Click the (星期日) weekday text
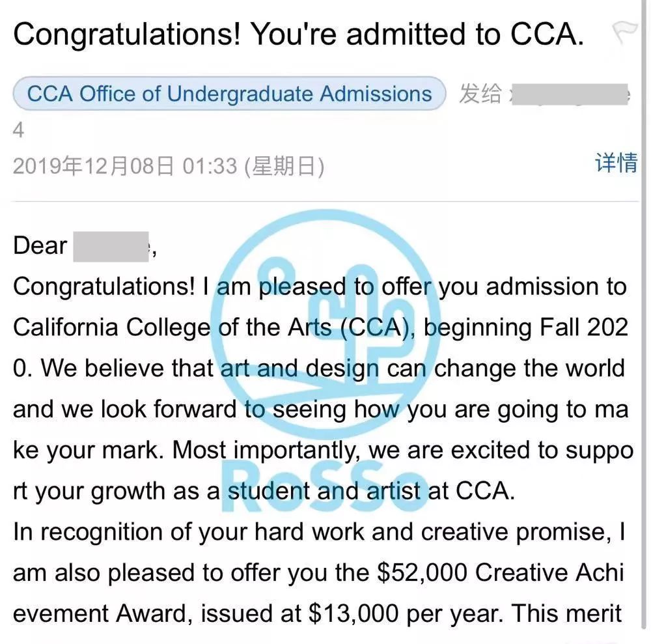Screen dimensions: 651x644 point(285,167)
